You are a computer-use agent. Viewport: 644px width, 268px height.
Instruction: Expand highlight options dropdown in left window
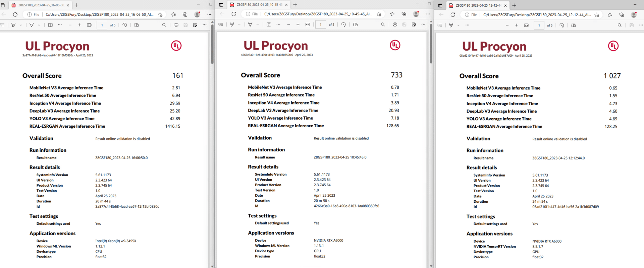click(x=21, y=25)
